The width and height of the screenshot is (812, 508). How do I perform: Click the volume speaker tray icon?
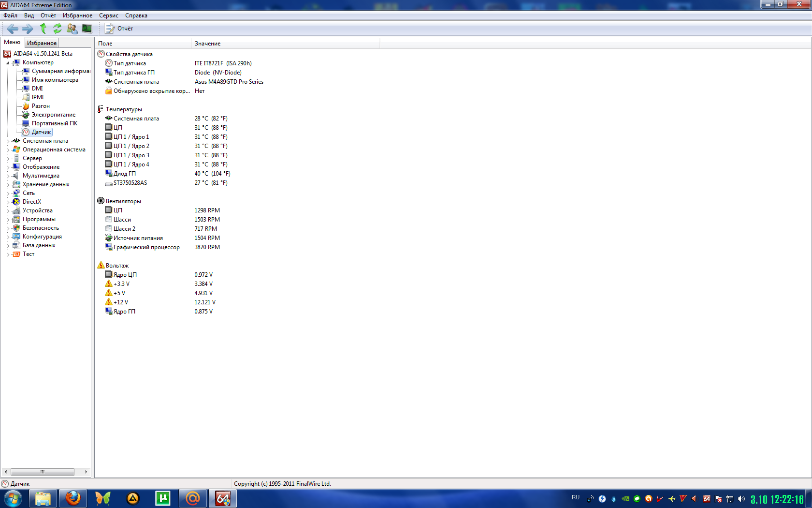(741, 499)
